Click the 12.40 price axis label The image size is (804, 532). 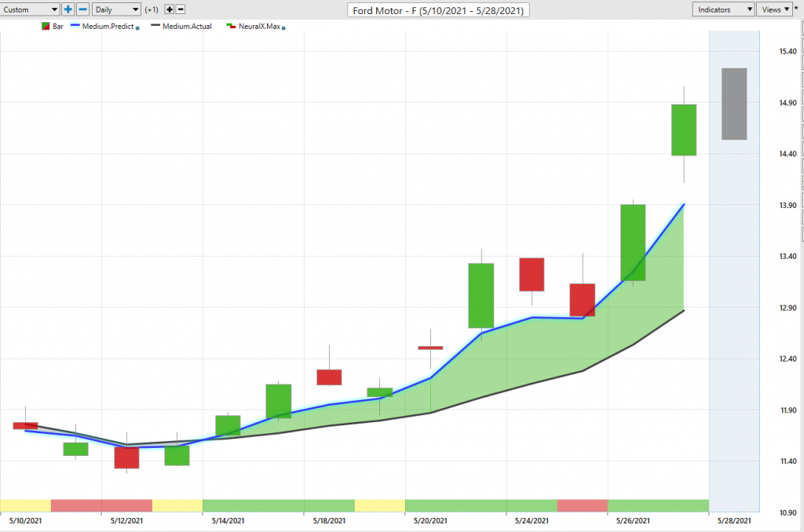pos(788,359)
